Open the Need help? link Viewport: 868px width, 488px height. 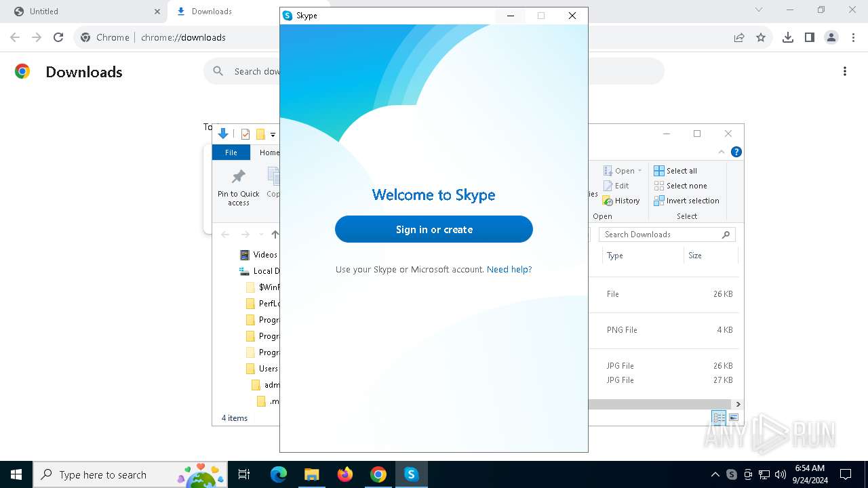pyautogui.click(x=509, y=269)
